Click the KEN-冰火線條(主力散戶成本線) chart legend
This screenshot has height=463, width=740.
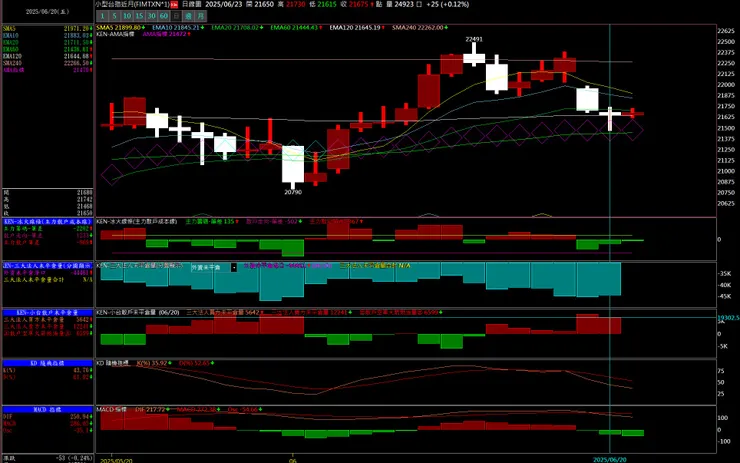point(137,221)
